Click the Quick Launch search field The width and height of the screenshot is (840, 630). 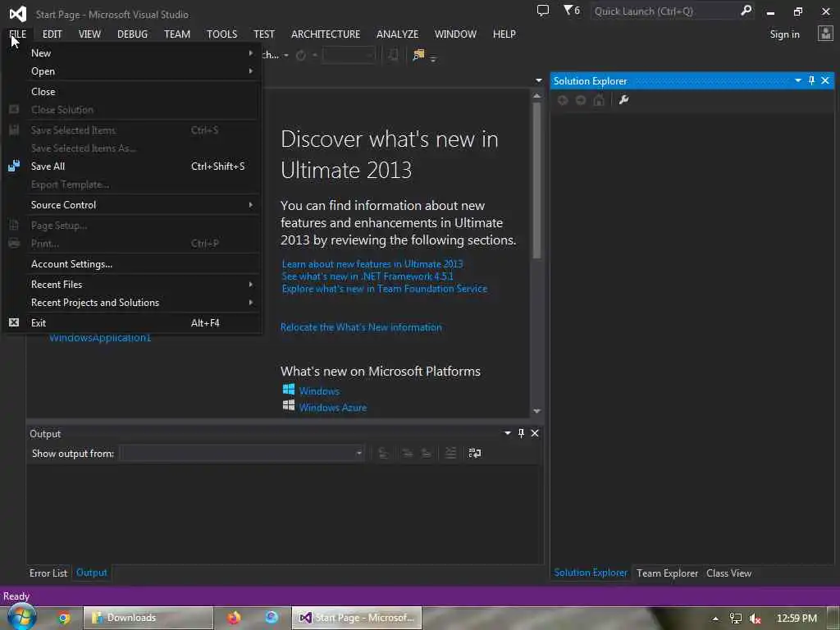(x=665, y=11)
